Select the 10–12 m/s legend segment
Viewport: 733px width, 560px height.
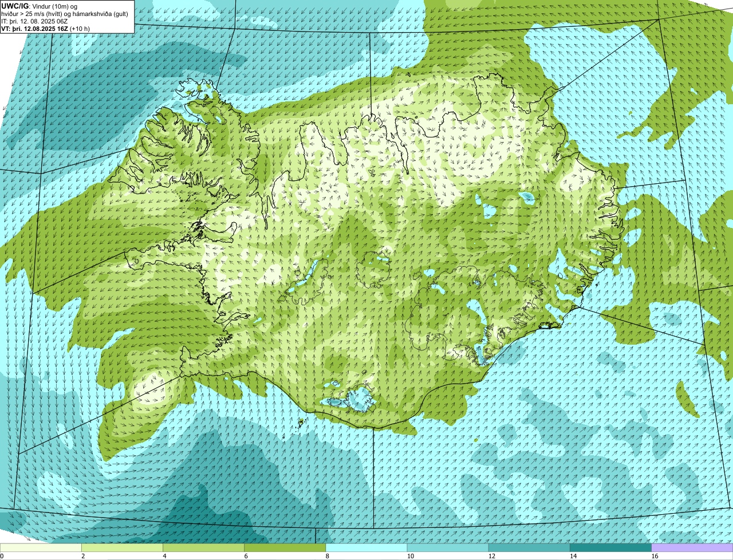click(448, 547)
